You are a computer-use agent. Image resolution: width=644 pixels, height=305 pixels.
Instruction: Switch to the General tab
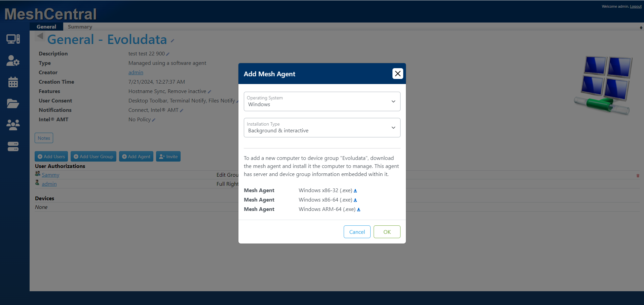pyautogui.click(x=46, y=27)
